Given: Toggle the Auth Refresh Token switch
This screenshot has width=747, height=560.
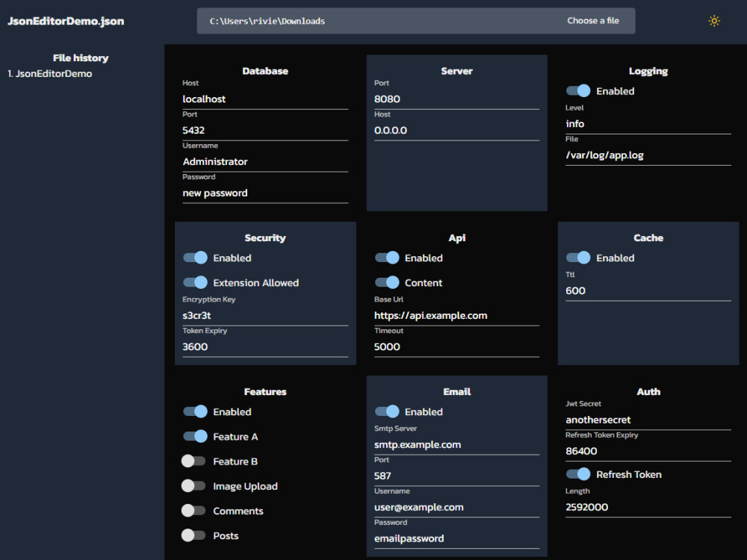Looking at the screenshot, I should [x=578, y=474].
